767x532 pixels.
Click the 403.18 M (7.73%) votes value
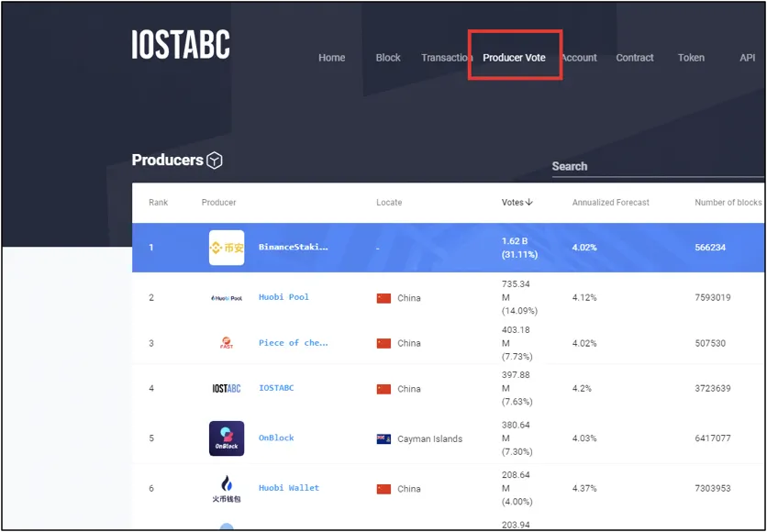click(x=517, y=343)
